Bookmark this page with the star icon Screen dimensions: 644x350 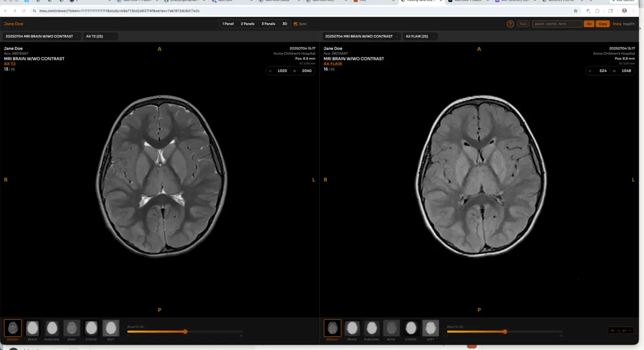(x=575, y=11)
